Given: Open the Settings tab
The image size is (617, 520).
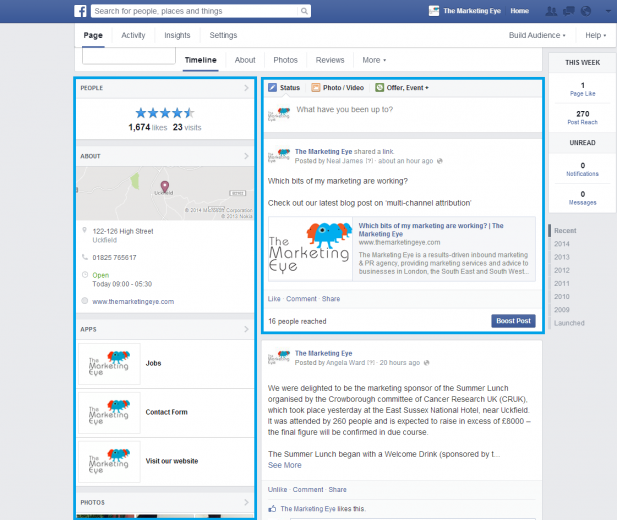Looking at the screenshot, I should pyautogui.click(x=223, y=35).
